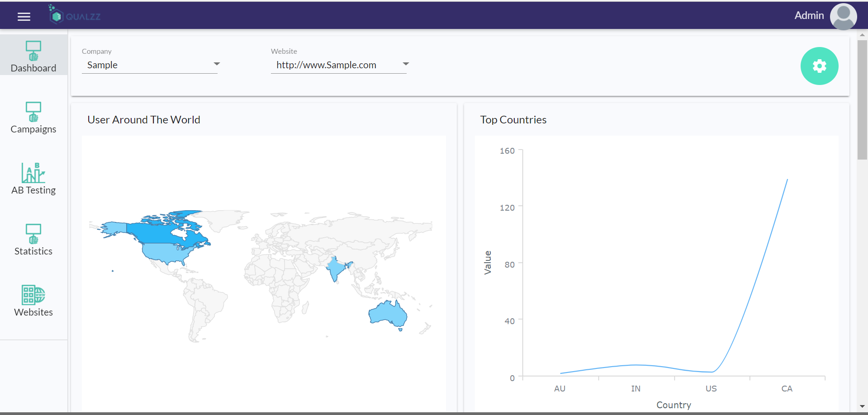
Task: Click the vertical page scrollbar thumb
Action: 862,99
